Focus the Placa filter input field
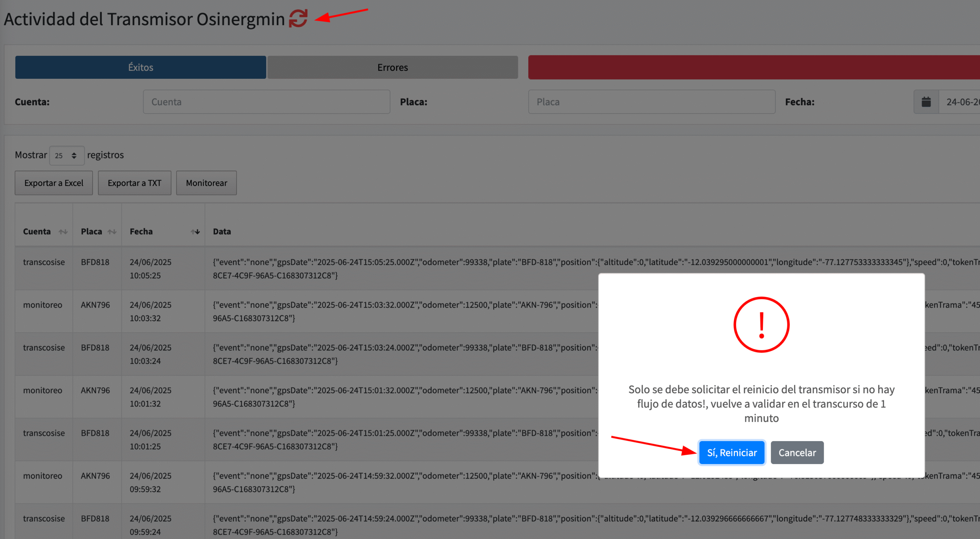 coord(652,102)
